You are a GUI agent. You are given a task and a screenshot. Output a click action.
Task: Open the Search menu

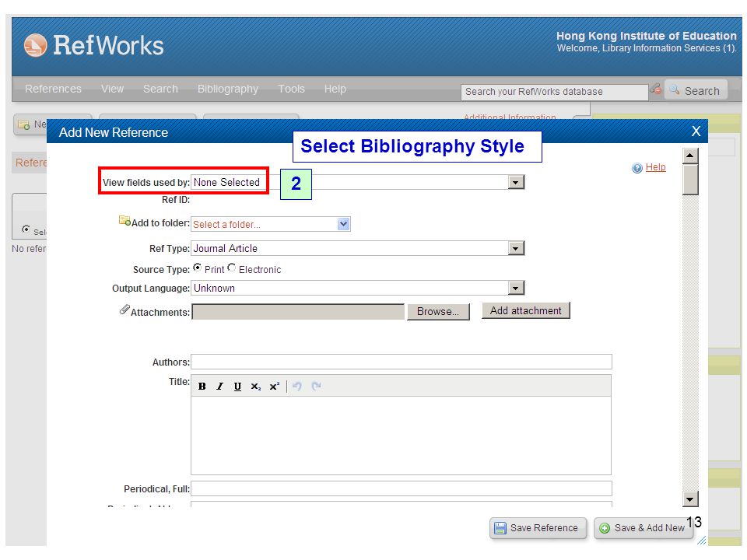(x=160, y=89)
